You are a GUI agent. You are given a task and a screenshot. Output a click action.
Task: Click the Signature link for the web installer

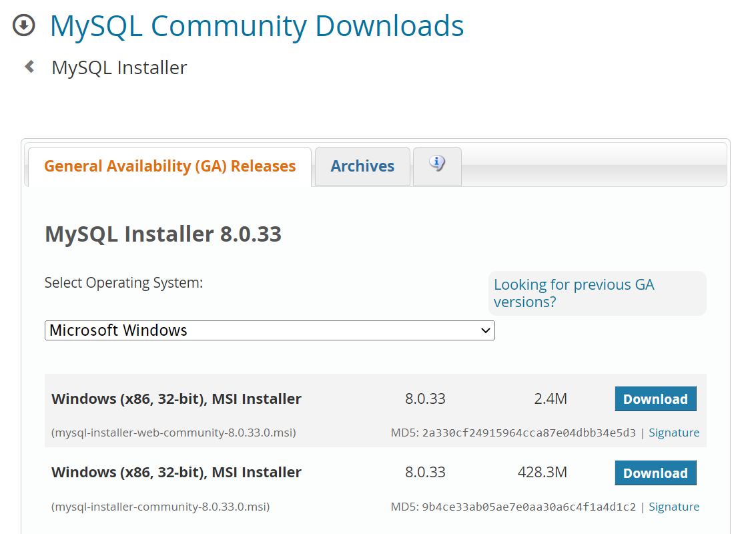click(674, 433)
